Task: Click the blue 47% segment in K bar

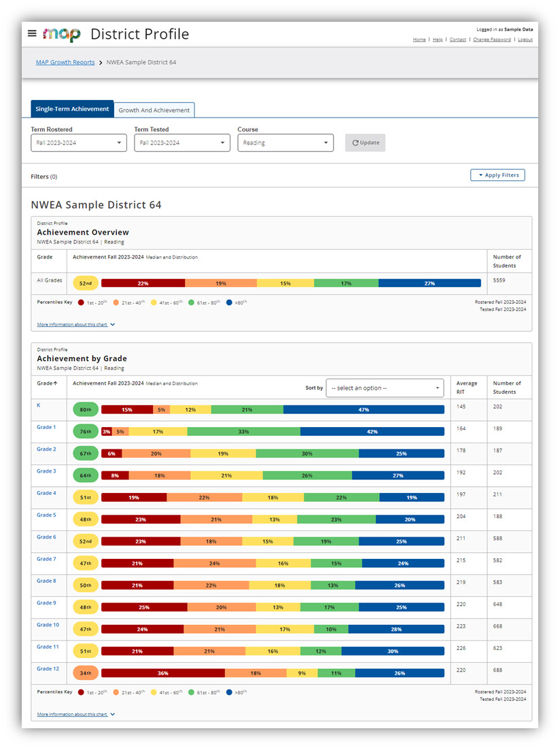Action: point(364,410)
